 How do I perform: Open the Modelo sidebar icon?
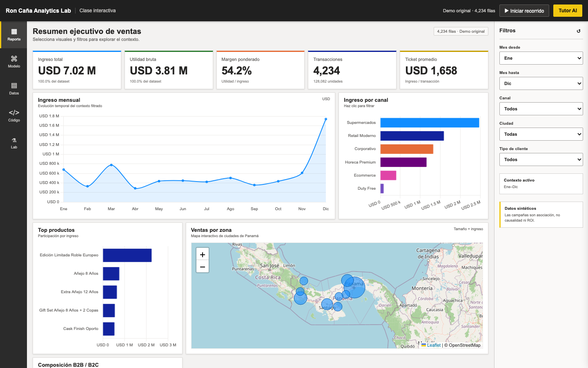[x=14, y=62]
